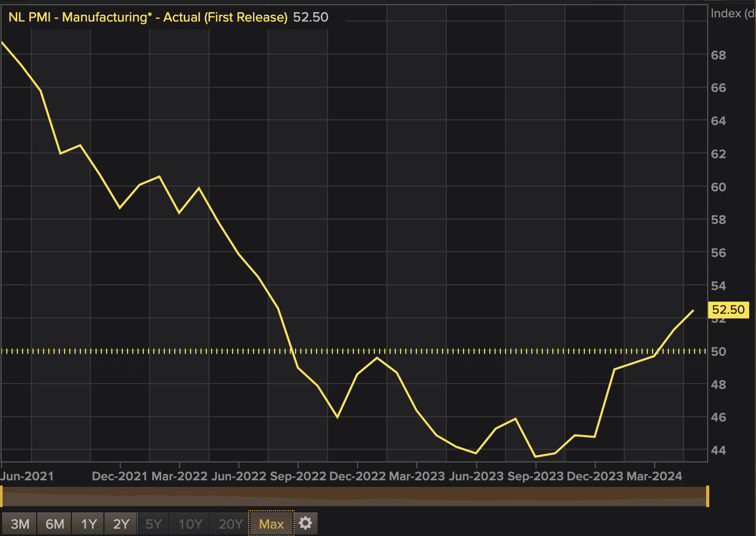Viewport: 756px width, 536px height.
Task: Click the 48 y-axis label
Action: point(718,385)
